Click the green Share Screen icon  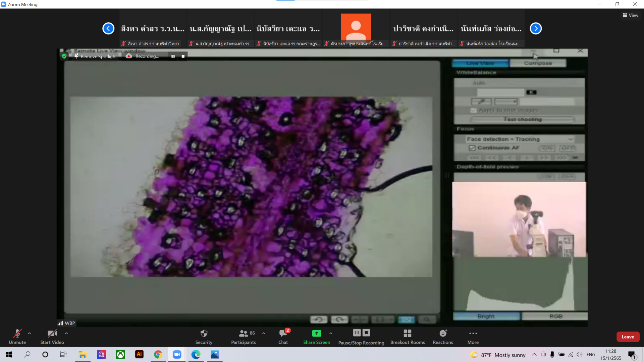click(x=316, y=333)
